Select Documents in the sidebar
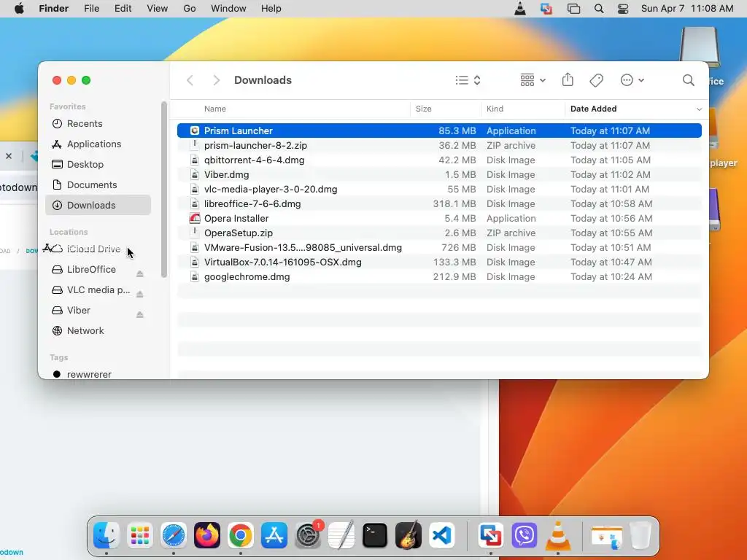Image resolution: width=747 pixels, height=560 pixels. click(x=98, y=184)
